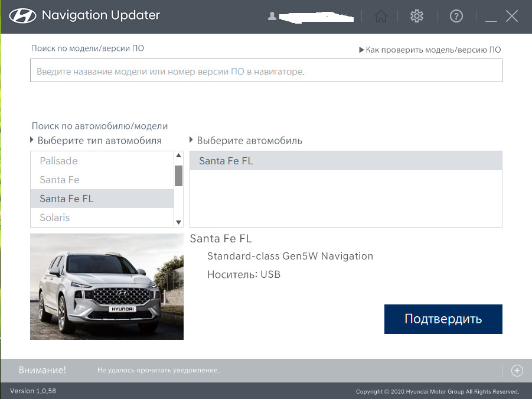Click the Hyundai logo in the title bar
This screenshot has height=399, width=532.
(x=22, y=15)
